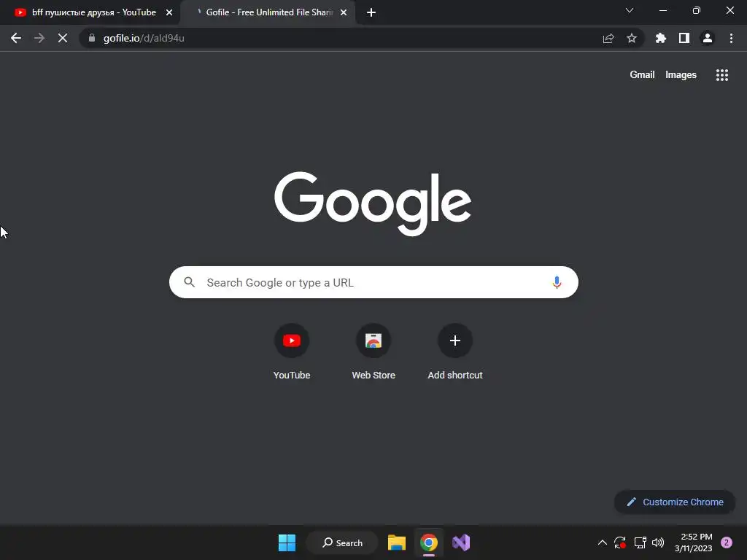This screenshot has height=560, width=747.
Task: Select the Gofile tab
Action: tap(268, 12)
